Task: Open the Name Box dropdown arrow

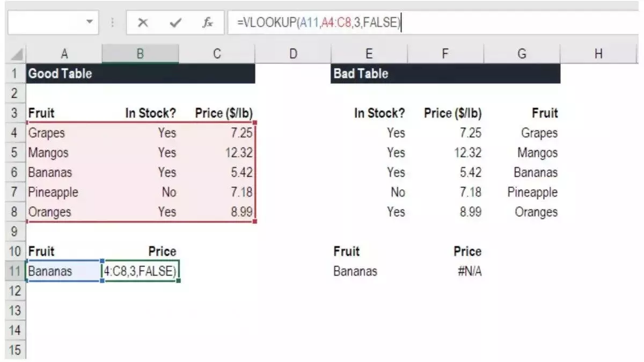Action: (90, 22)
